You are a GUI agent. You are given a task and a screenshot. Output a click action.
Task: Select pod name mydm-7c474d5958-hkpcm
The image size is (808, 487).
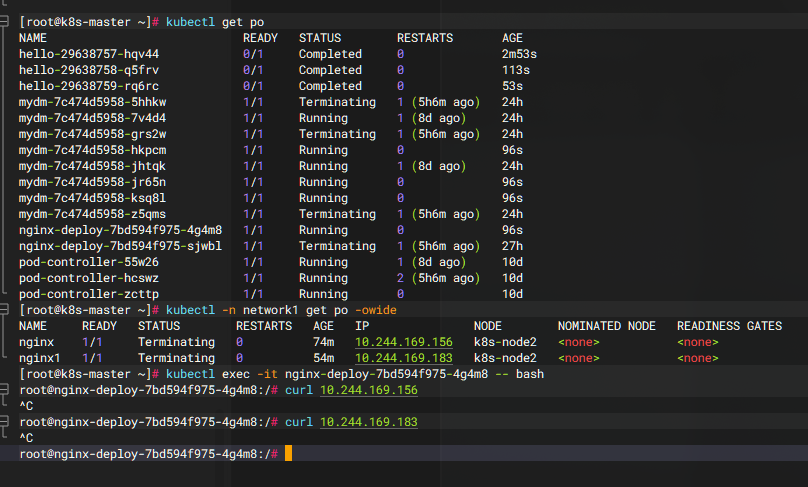tap(92, 150)
